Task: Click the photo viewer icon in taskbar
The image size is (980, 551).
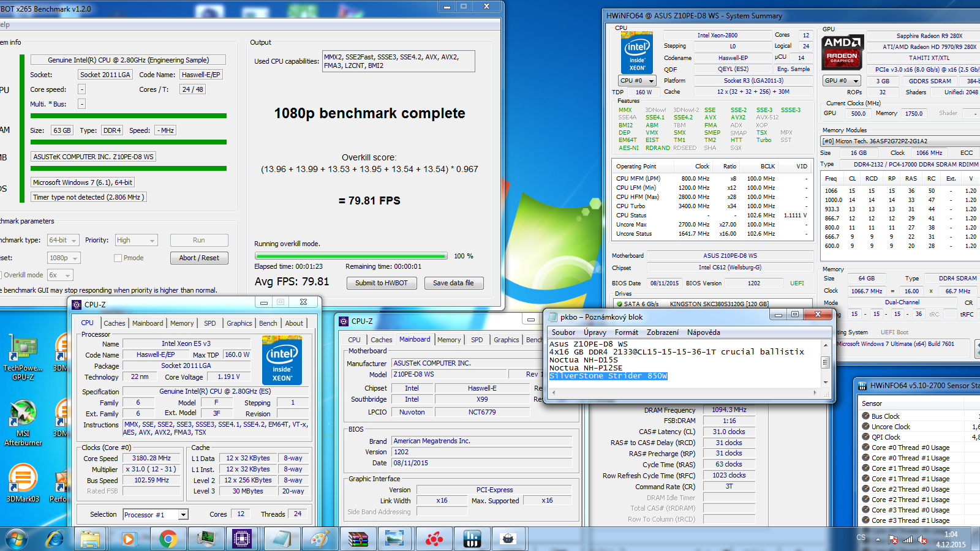Action: pyautogui.click(x=394, y=539)
